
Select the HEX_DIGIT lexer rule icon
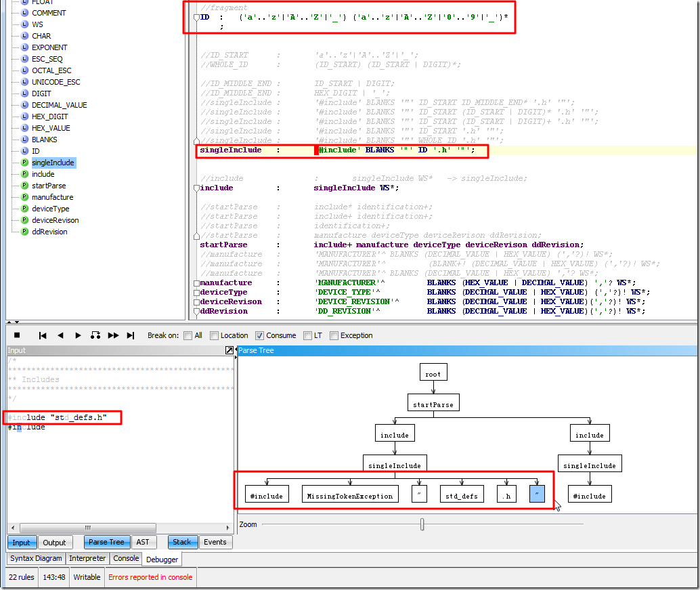coord(25,117)
